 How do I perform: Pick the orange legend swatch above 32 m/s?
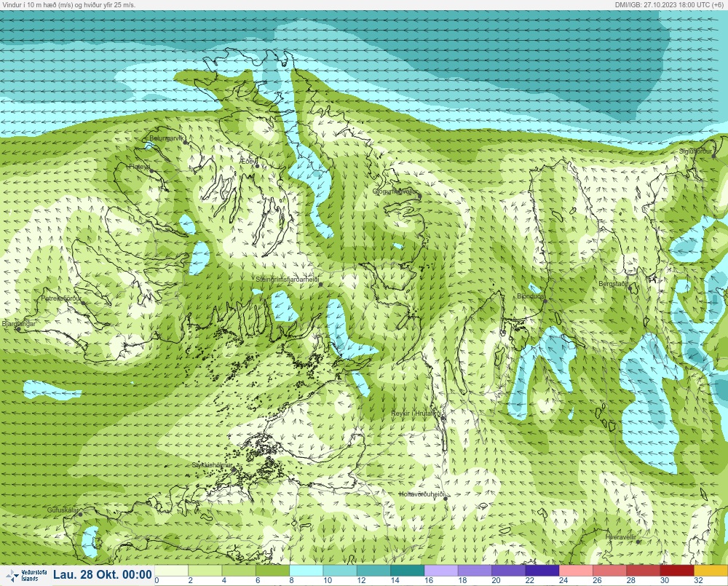[711, 571]
